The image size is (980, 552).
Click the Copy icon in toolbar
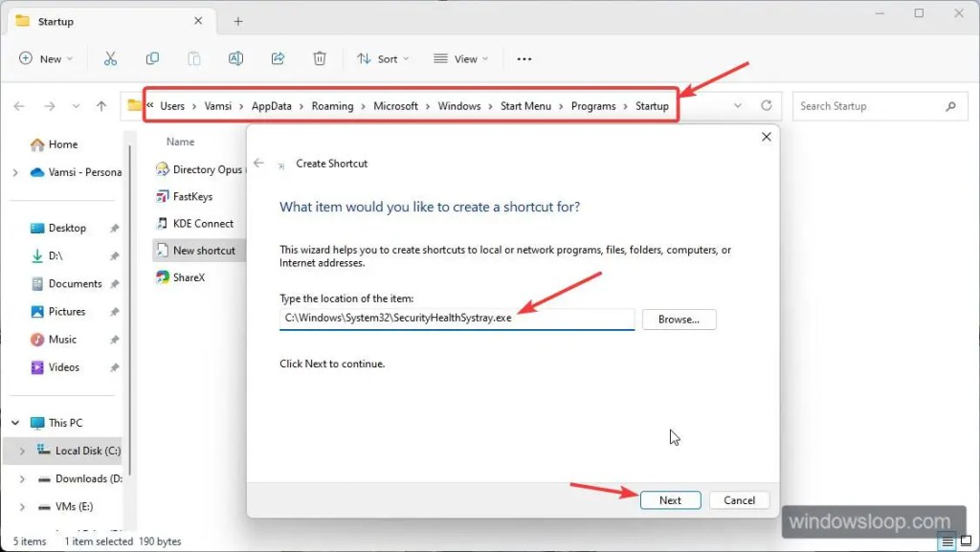pyautogui.click(x=152, y=58)
